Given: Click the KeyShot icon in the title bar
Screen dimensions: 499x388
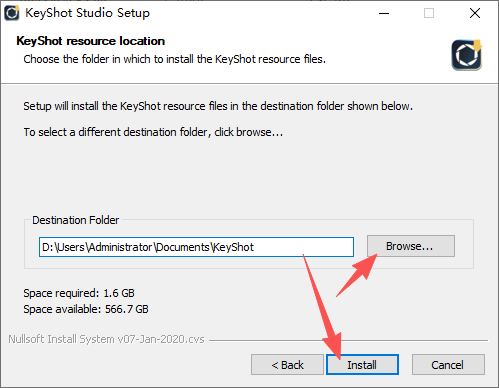Looking at the screenshot, I should pos(12,13).
